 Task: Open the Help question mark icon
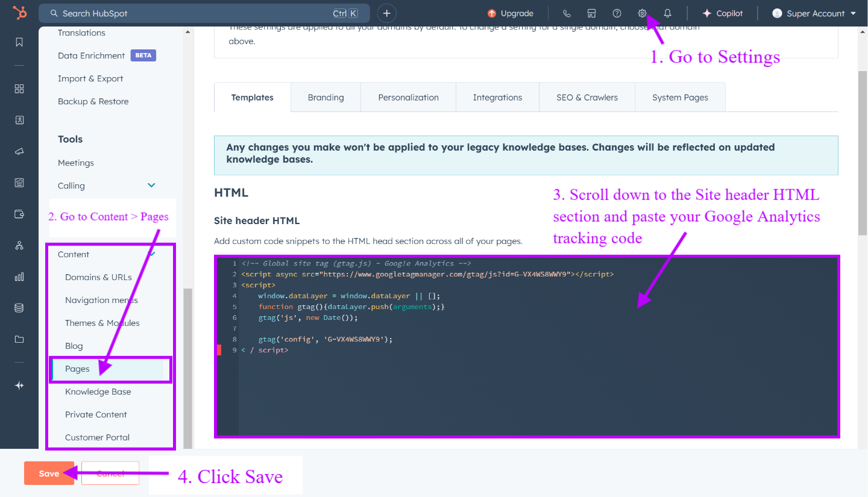617,13
